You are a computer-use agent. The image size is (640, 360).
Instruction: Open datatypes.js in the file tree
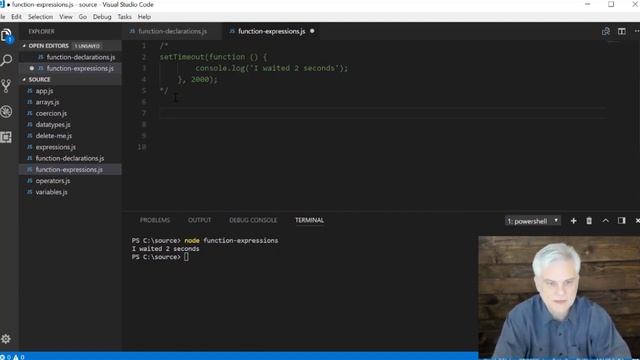pos(70,125)
